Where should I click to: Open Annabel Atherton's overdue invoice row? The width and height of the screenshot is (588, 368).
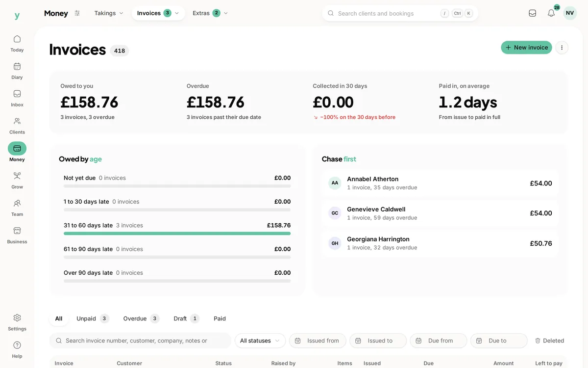click(440, 183)
